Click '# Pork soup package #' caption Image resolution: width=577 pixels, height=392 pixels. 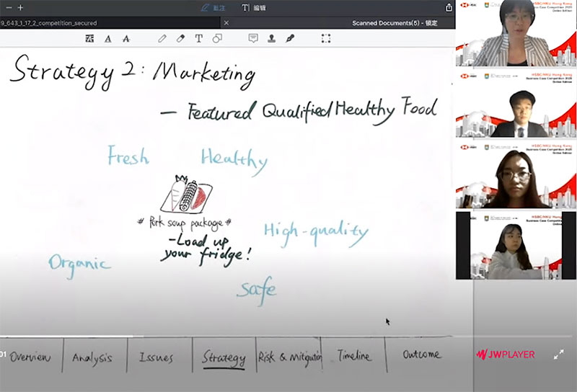pos(184,223)
